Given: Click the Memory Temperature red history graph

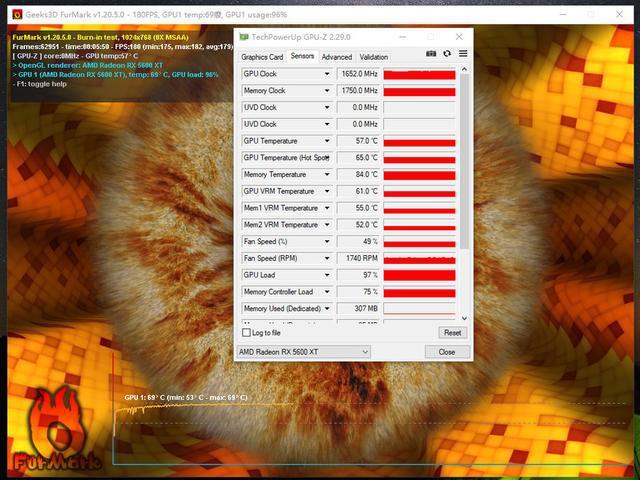Looking at the screenshot, I should coord(419,175).
